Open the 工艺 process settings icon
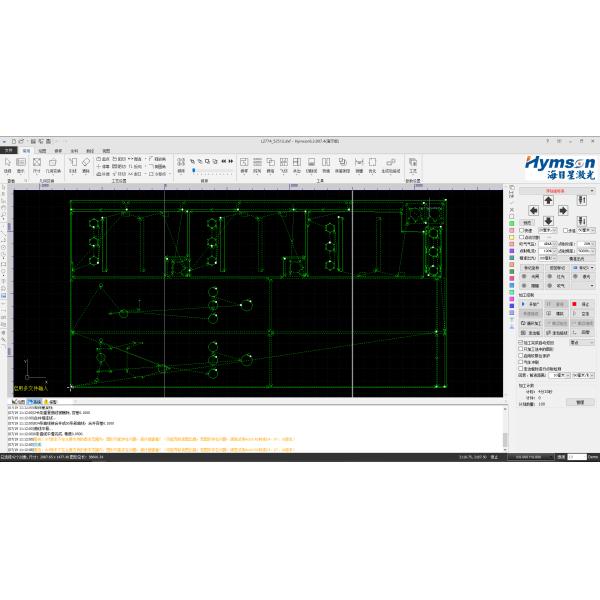The image size is (600, 600). pos(413,163)
